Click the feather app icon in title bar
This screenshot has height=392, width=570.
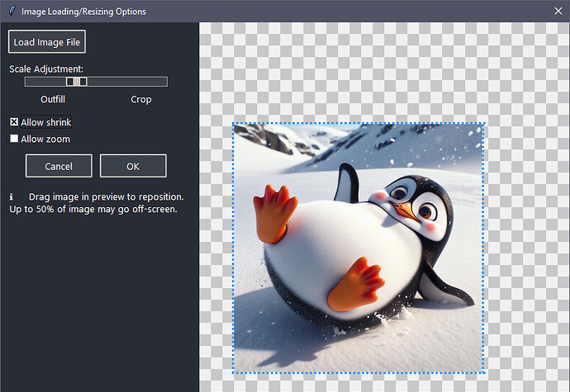click(12, 11)
